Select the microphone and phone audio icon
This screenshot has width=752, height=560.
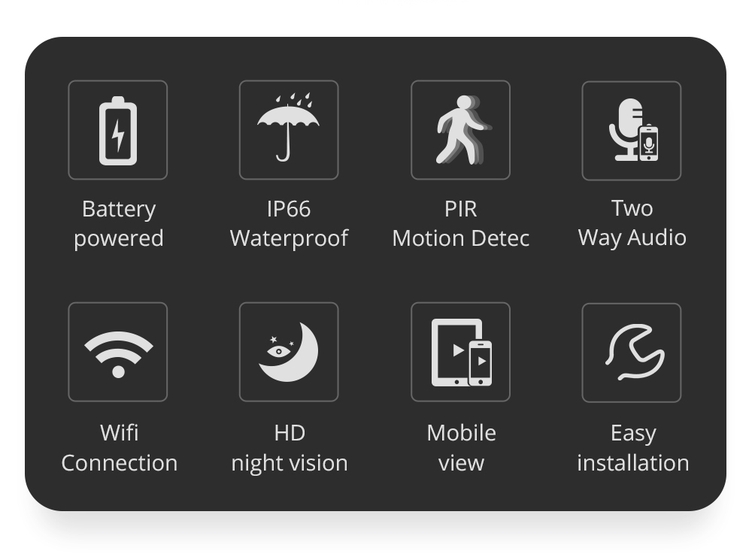[x=633, y=129]
